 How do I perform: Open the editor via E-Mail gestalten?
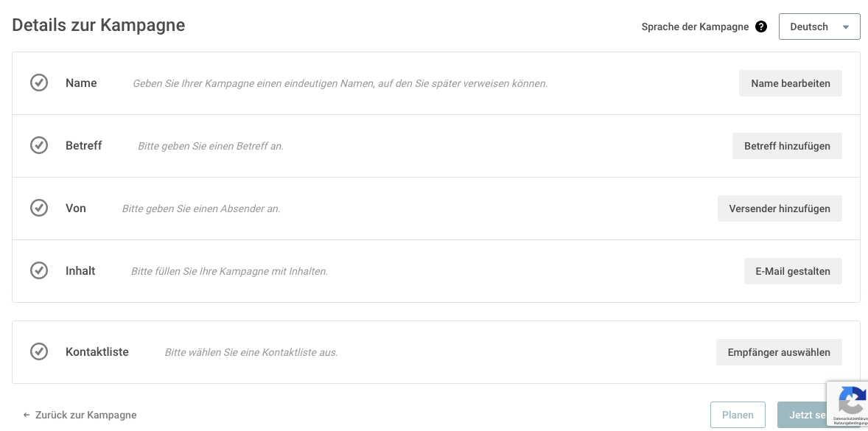793,271
